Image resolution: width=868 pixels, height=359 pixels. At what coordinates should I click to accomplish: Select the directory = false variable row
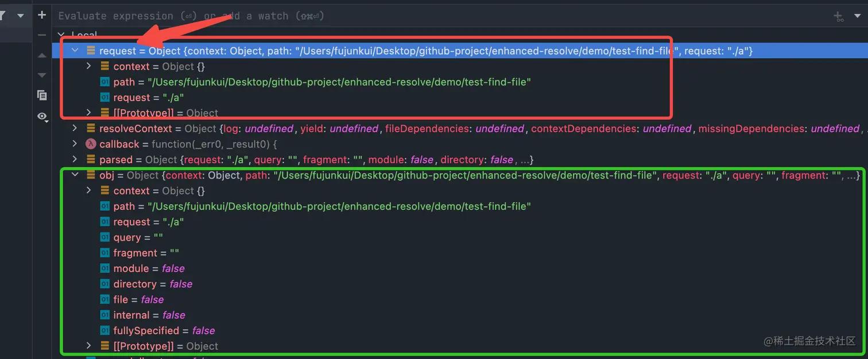pyautogui.click(x=152, y=284)
